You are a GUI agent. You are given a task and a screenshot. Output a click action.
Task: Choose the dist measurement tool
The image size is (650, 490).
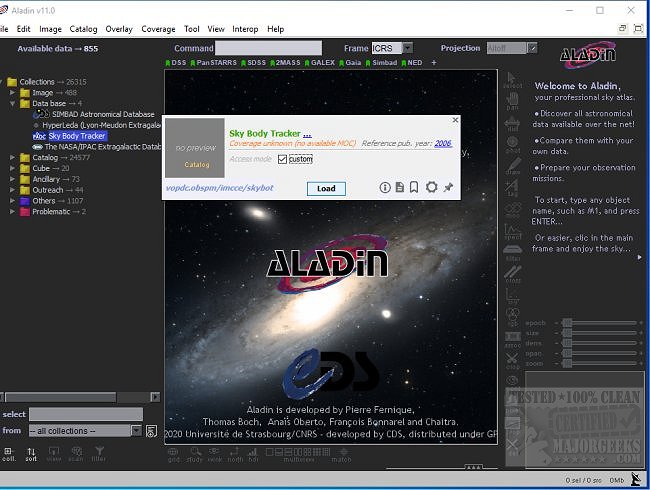[512, 124]
